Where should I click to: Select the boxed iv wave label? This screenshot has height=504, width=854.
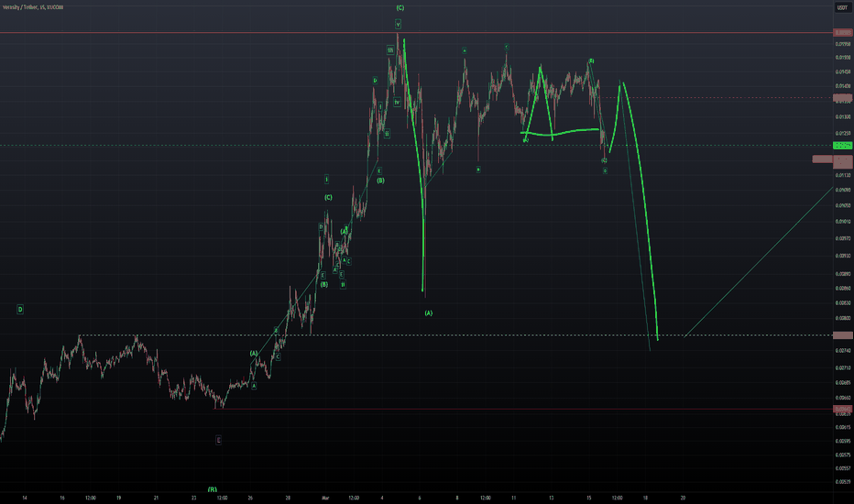point(397,102)
